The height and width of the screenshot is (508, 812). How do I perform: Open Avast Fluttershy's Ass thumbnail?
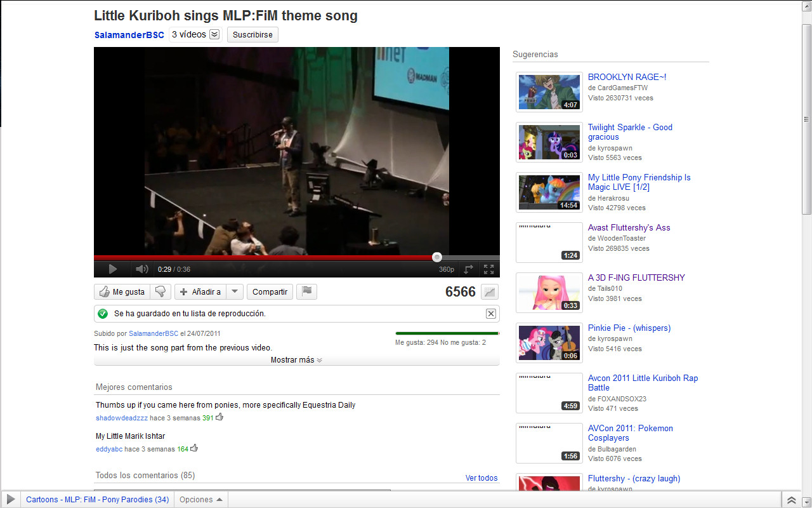click(549, 243)
